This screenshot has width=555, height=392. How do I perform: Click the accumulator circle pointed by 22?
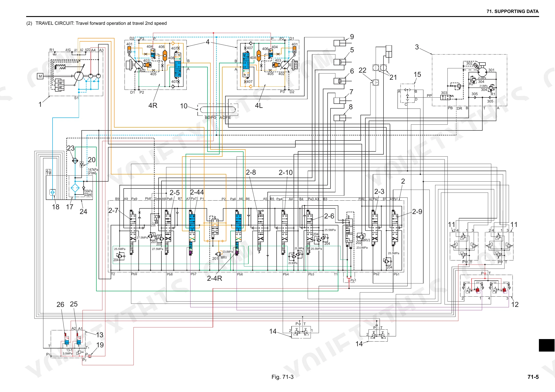(x=376, y=82)
